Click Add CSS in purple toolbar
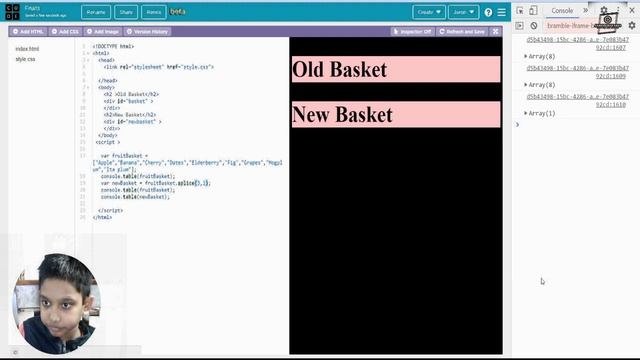Screen dimensions: 640x360 [65, 32]
